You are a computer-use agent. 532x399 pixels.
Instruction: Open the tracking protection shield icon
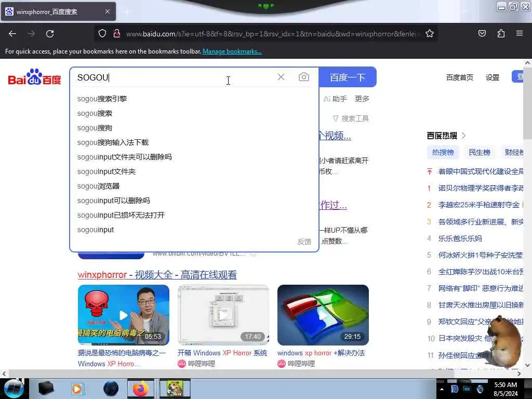point(102,34)
